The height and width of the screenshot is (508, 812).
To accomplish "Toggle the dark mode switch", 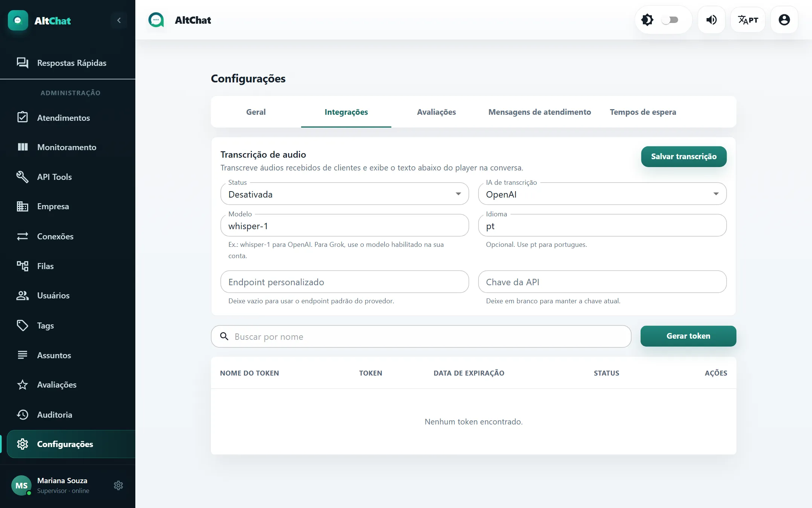I will 670,20.
